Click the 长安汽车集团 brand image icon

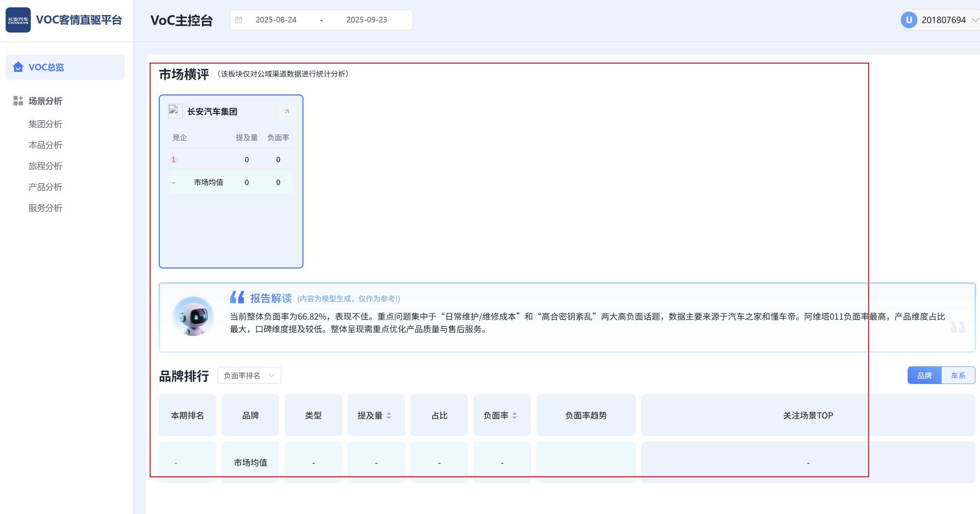(x=175, y=111)
